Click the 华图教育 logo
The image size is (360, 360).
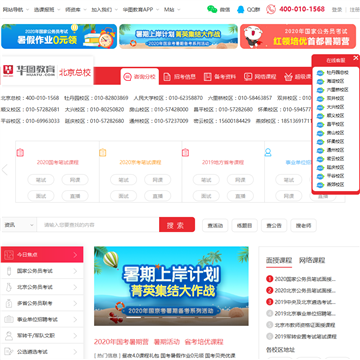pyautogui.click(x=29, y=71)
